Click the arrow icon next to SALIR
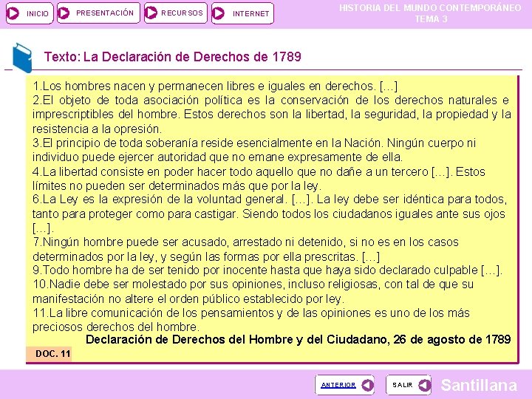This screenshot has height=399, width=532. [x=424, y=385]
